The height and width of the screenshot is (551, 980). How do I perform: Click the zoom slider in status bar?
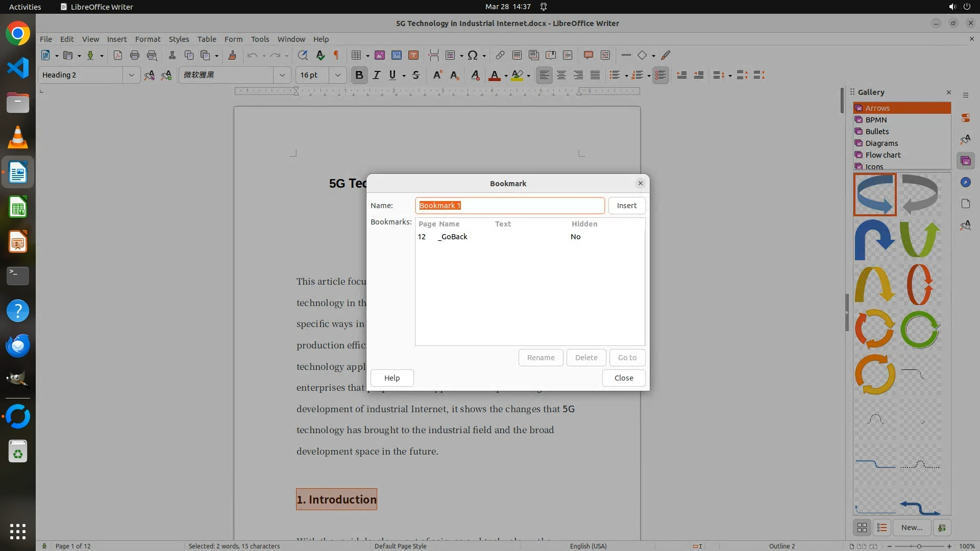[919, 546]
